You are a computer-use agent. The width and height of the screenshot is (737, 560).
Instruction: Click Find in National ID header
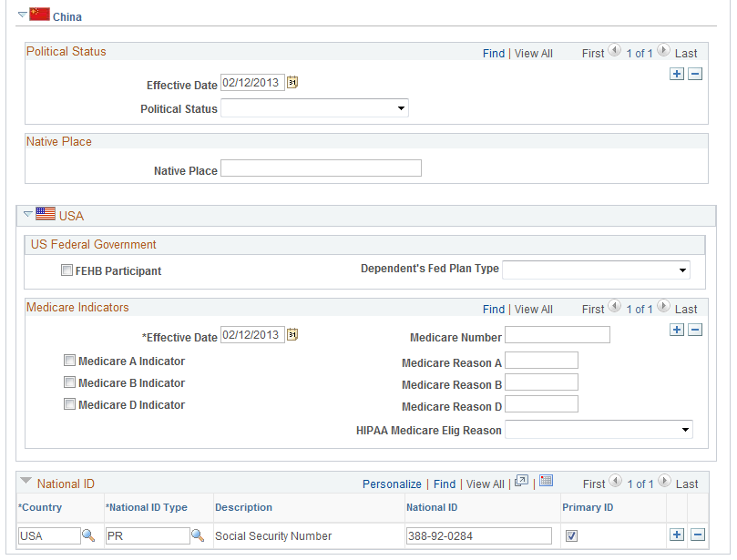coord(445,484)
